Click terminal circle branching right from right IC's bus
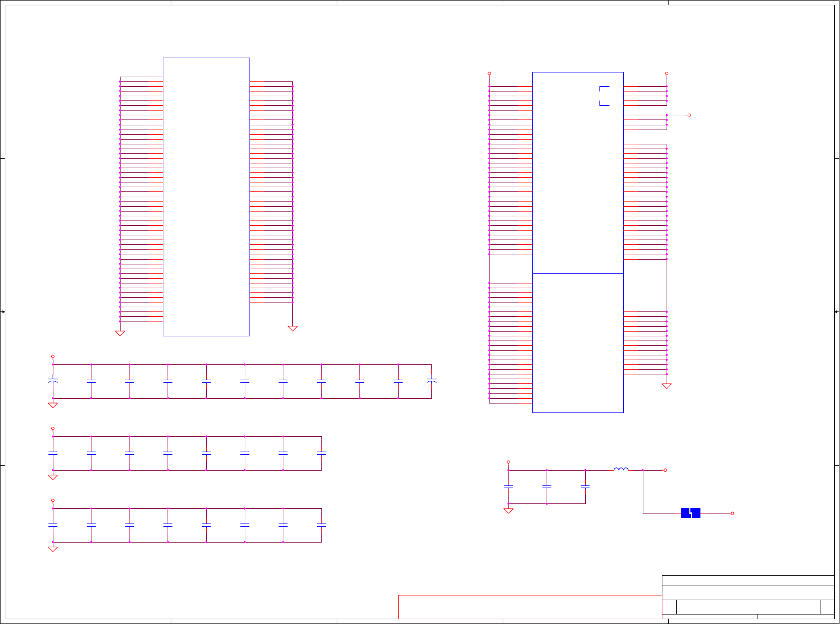Screen dimensions: 840x624 [x=689, y=115]
